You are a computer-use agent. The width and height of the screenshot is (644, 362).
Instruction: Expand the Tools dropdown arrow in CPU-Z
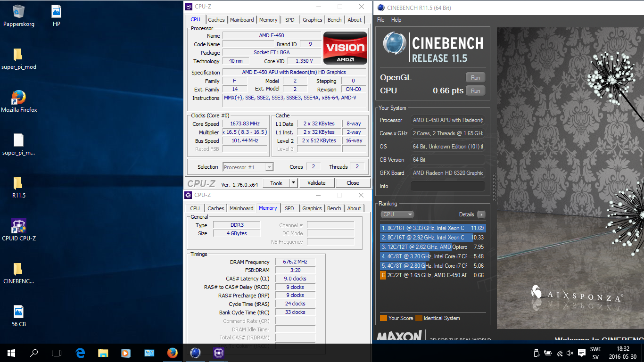[293, 183]
